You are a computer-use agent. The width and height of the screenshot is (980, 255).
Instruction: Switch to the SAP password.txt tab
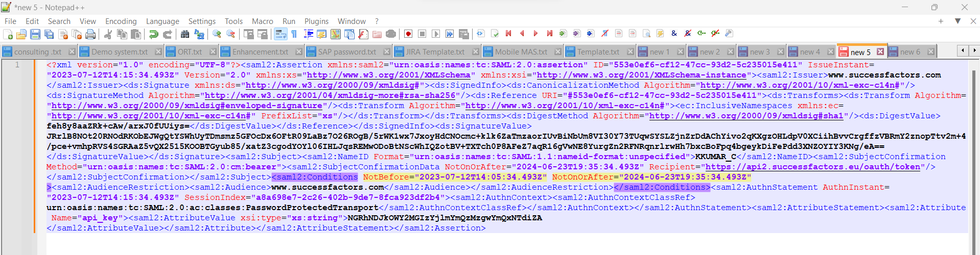click(x=347, y=52)
